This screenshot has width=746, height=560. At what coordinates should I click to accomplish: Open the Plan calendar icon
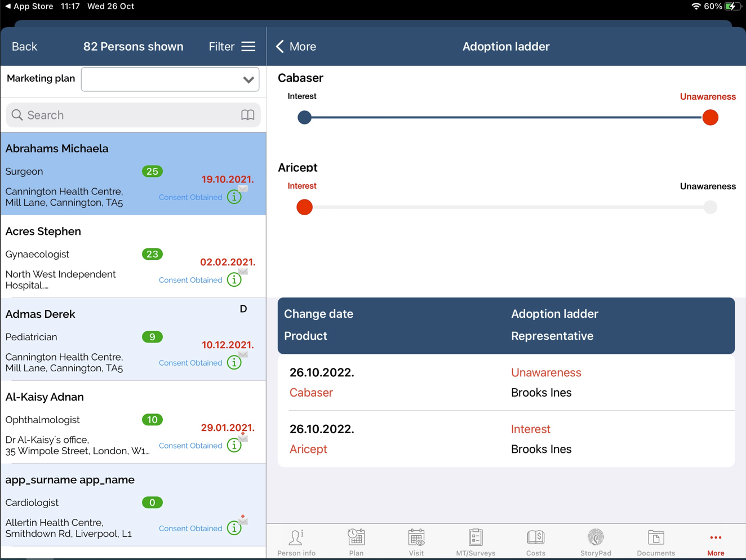point(356,538)
